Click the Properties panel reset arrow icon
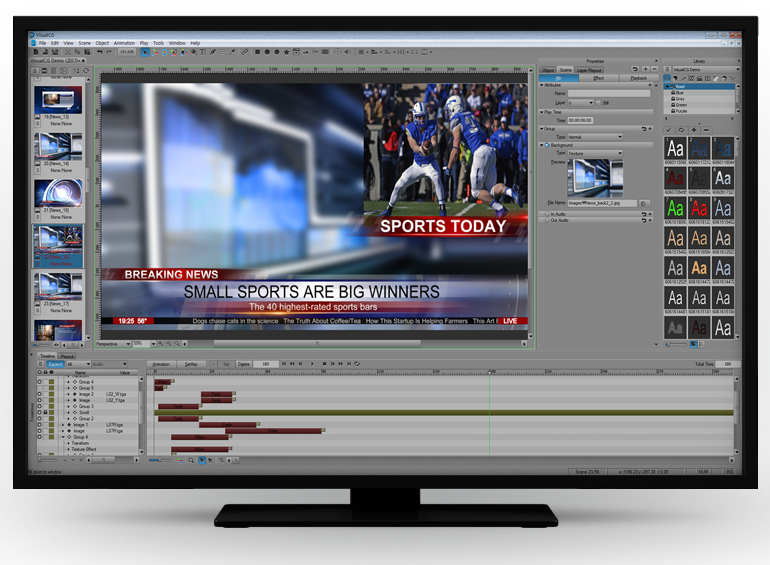The height and width of the screenshot is (565, 770). pyautogui.click(x=635, y=69)
